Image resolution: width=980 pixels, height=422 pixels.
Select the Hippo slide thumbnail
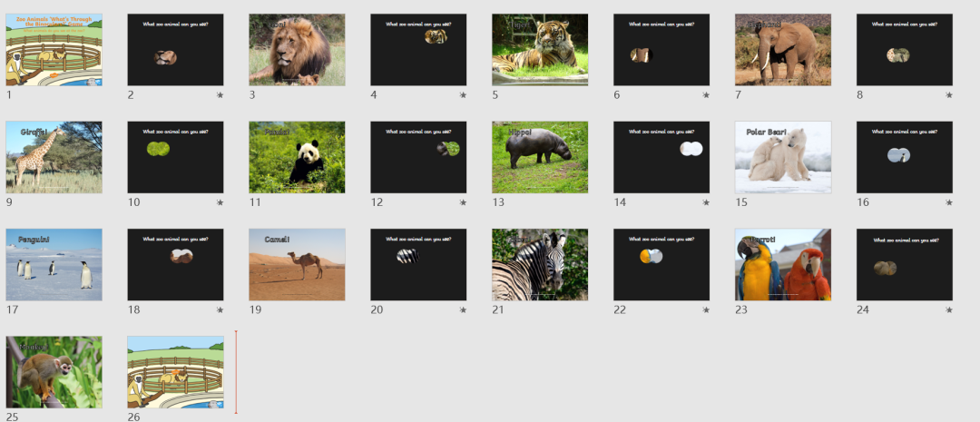pos(540,158)
